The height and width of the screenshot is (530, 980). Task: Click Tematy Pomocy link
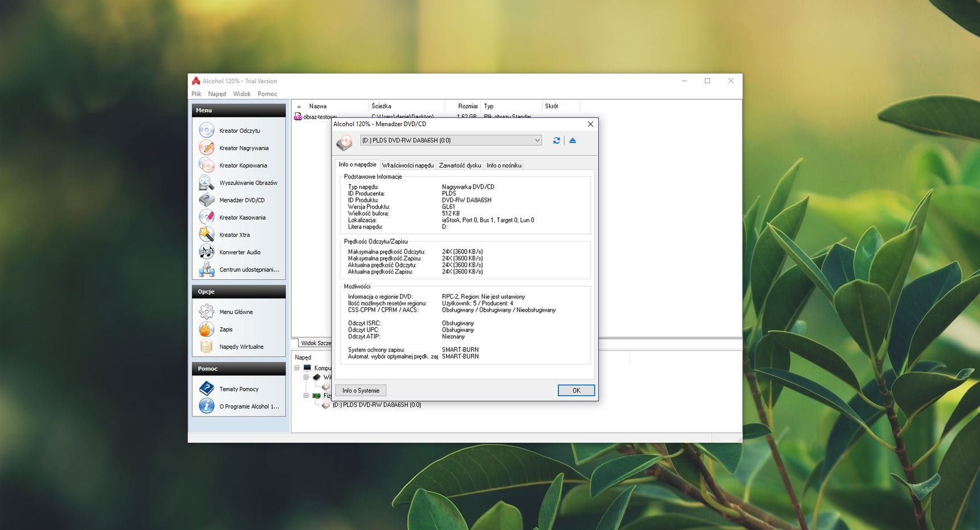239,389
